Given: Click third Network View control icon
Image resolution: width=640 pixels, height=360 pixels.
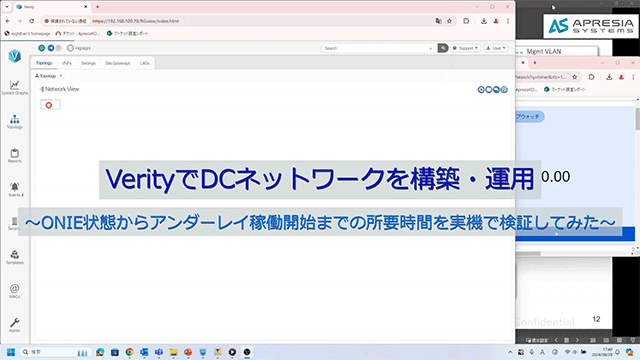Looking at the screenshot, I should (496, 90).
